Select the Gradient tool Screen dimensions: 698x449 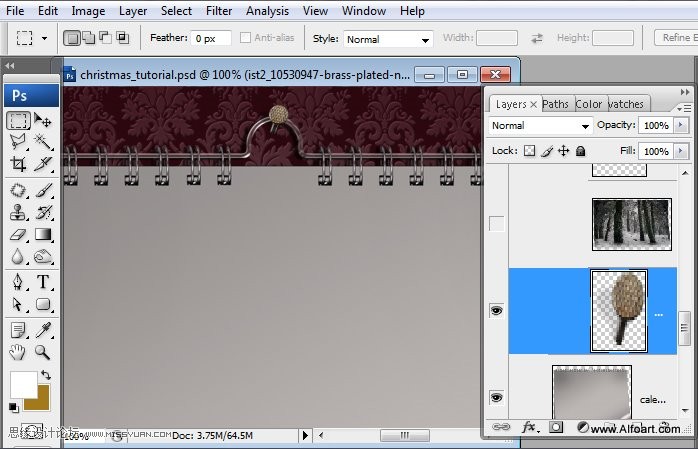pyautogui.click(x=43, y=235)
